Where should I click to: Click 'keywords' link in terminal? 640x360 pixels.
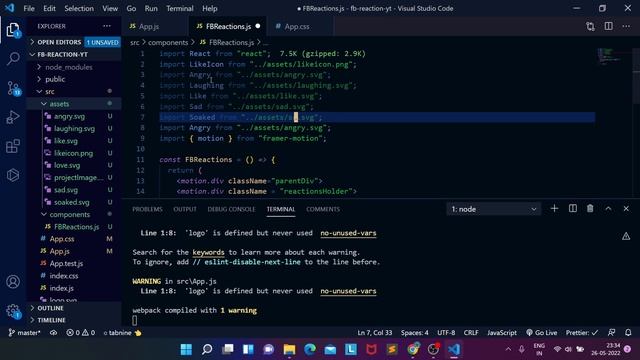point(208,252)
